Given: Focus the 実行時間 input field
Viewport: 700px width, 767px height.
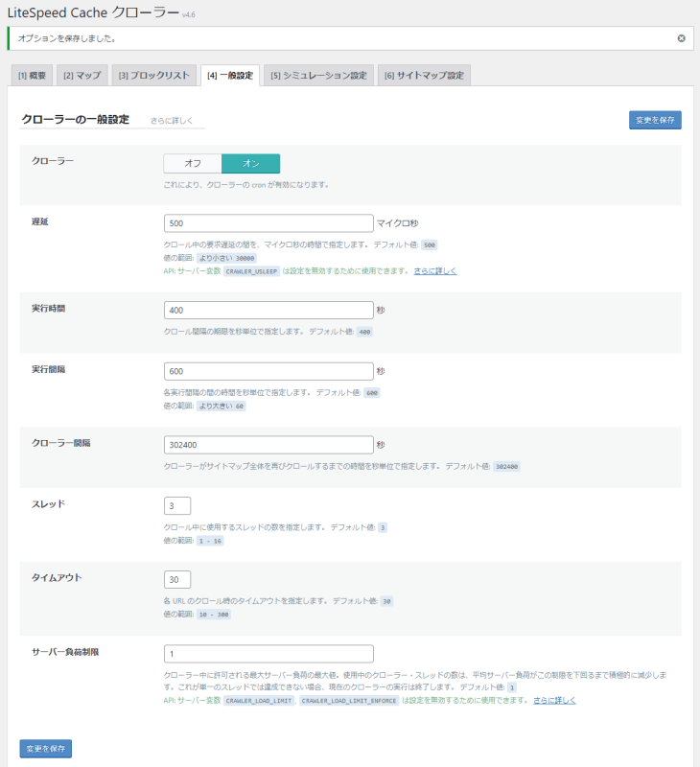Looking at the screenshot, I should tap(268, 310).
